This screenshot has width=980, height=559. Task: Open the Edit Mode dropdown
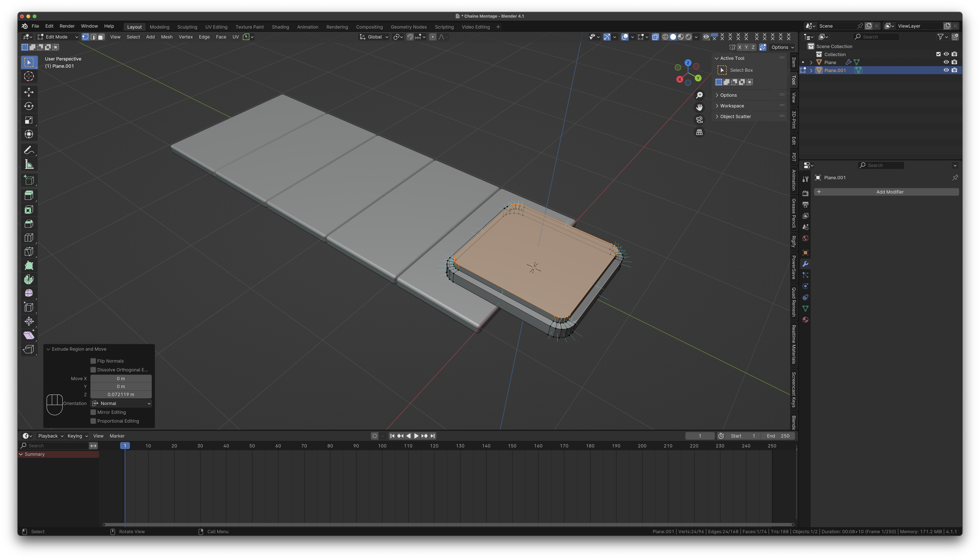pos(57,37)
